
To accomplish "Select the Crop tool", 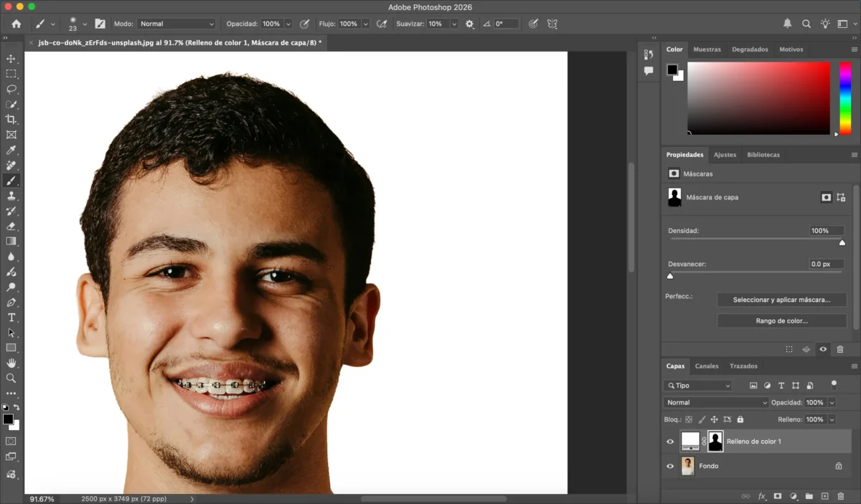I will pyautogui.click(x=11, y=119).
